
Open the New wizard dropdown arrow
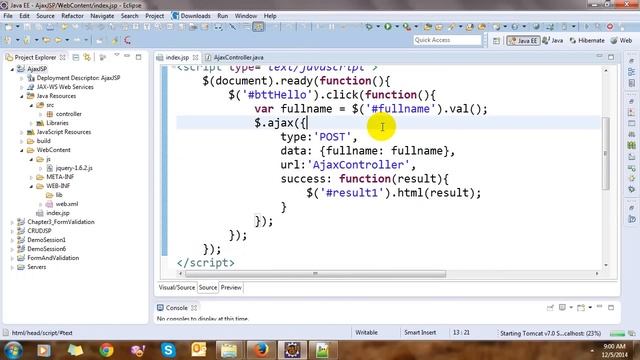(x=18, y=27)
